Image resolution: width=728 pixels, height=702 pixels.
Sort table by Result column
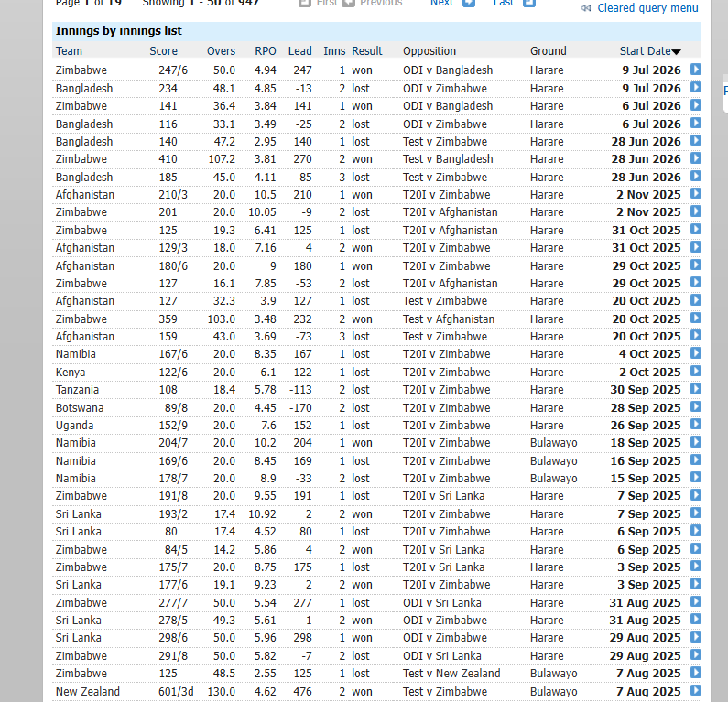(367, 51)
